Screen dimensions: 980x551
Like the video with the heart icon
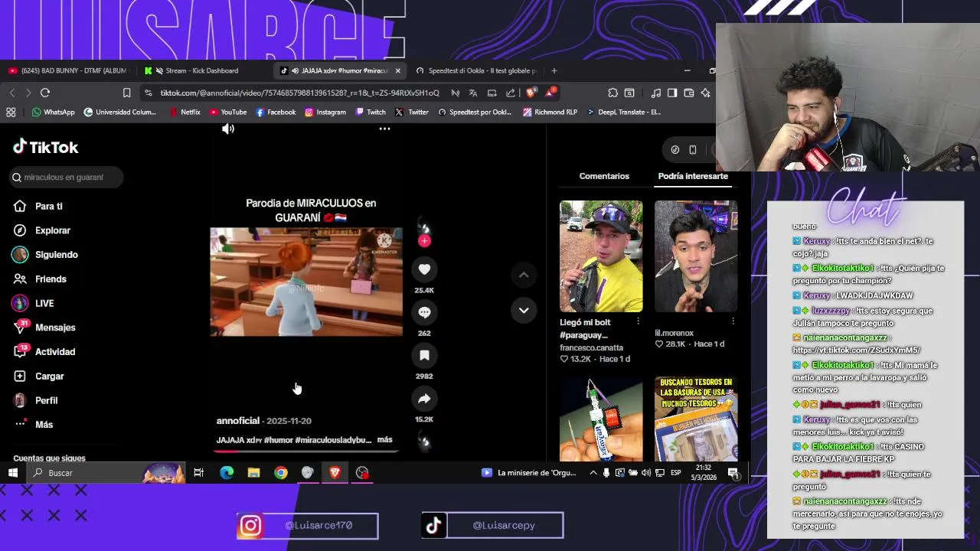coord(424,269)
